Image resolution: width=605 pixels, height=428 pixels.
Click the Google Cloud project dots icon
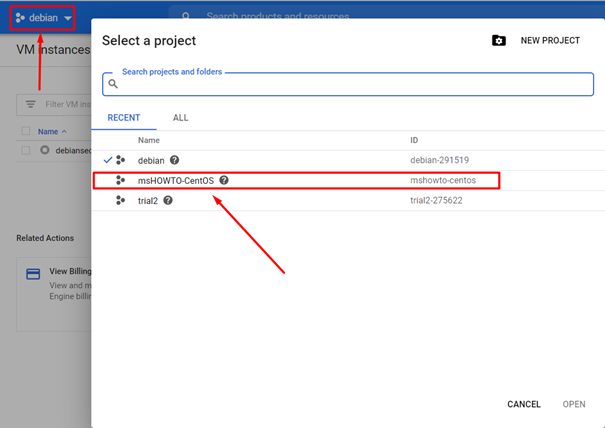(x=20, y=18)
